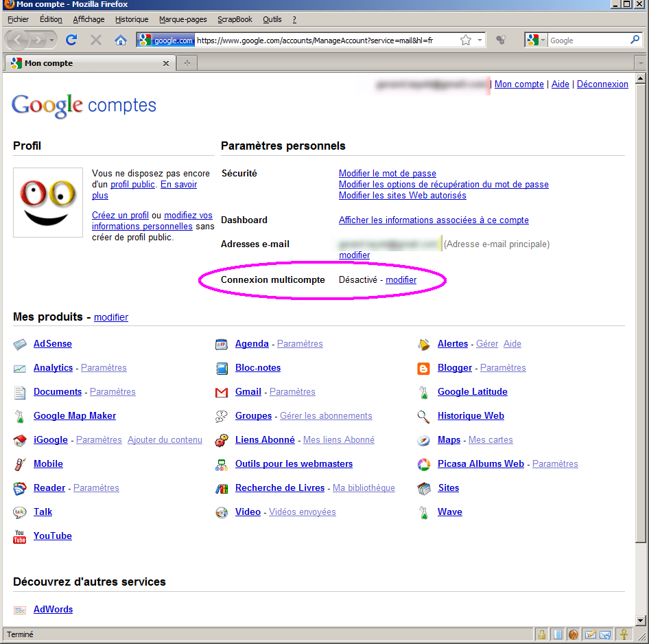Screen dimensions: 649x644
Task: Focus the Google search box
Action: coord(588,41)
